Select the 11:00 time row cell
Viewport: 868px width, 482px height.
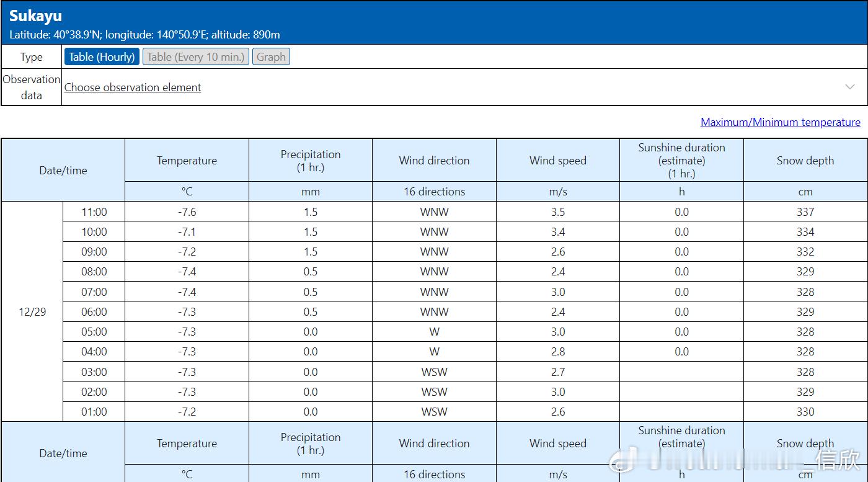click(x=94, y=212)
